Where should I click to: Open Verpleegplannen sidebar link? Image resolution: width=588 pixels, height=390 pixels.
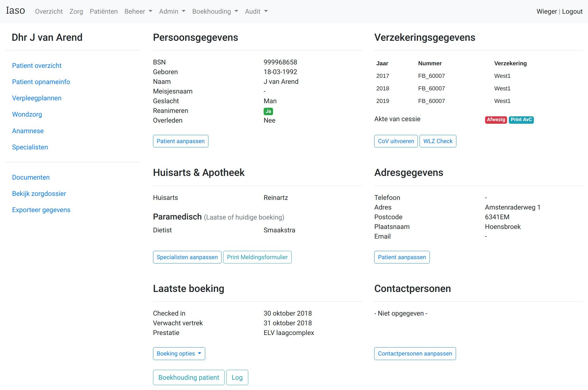pos(37,98)
